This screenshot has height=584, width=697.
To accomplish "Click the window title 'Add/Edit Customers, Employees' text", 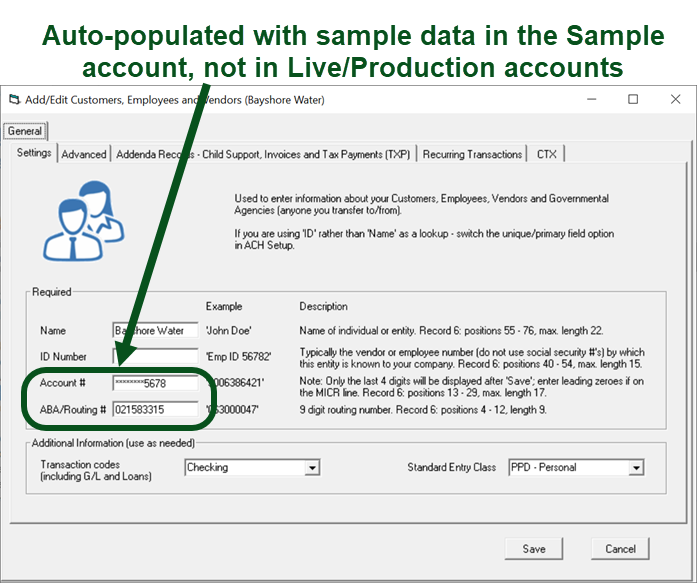I will (175, 100).
